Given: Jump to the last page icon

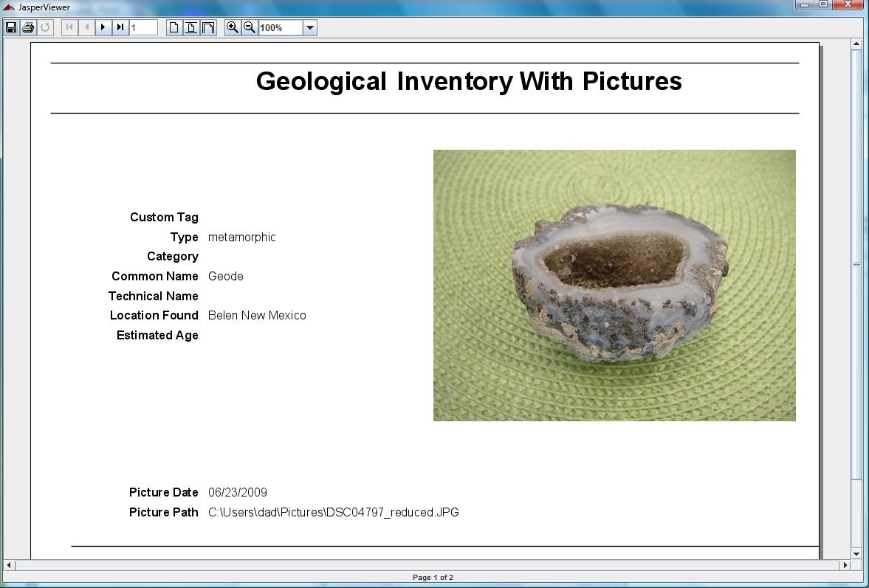Looking at the screenshot, I should click(x=120, y=27).
